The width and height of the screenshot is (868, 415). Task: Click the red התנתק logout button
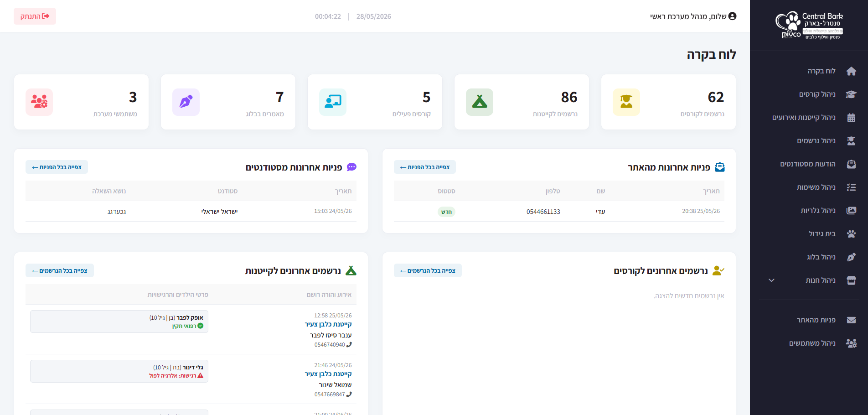click(35, 16)
